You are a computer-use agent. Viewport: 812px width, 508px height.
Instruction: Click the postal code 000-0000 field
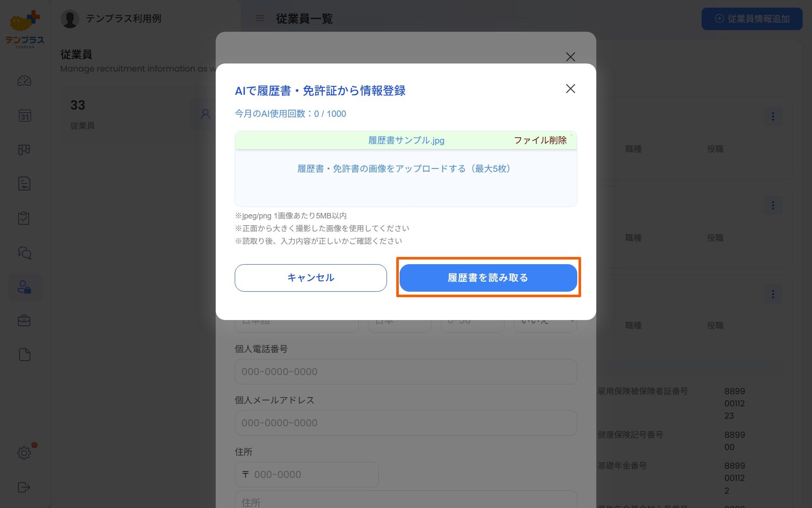(307, 475)
